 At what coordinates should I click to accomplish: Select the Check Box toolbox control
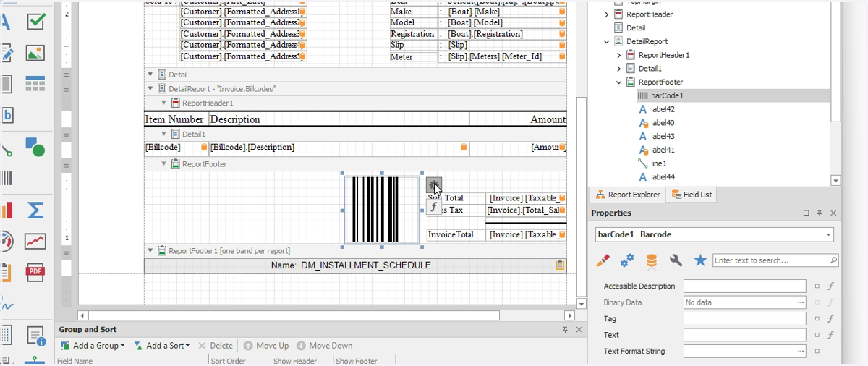coord(36,22)
